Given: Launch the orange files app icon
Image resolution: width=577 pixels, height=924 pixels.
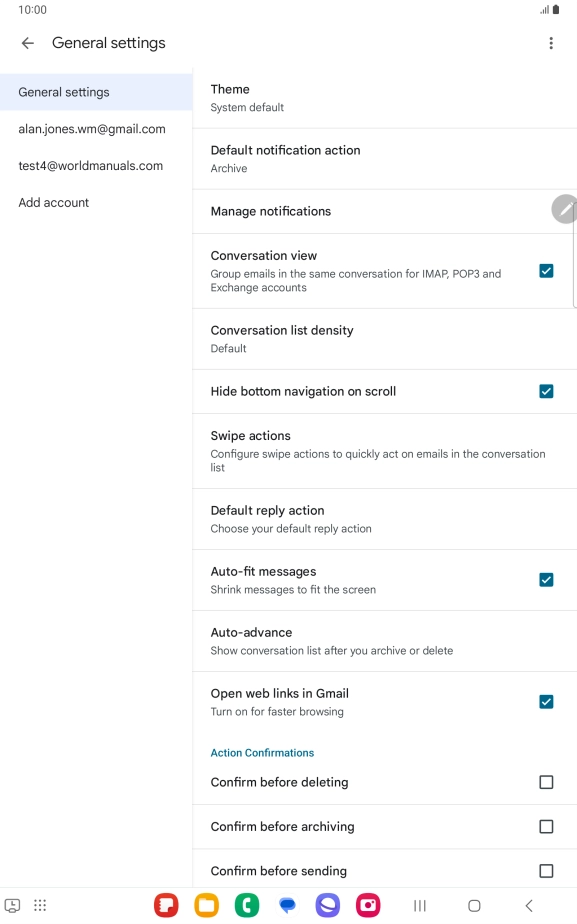Looking at the screenshot, I should pos(207,905).
